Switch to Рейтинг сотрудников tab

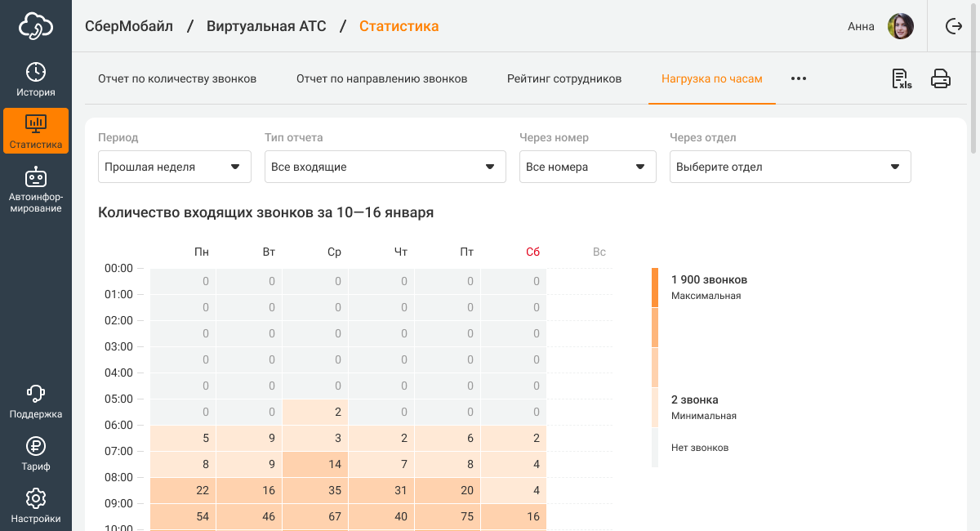pos(564,79)
